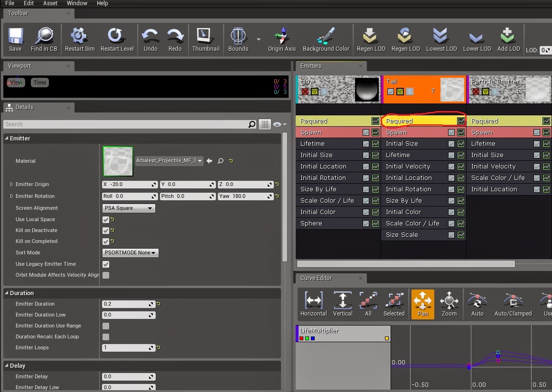Screen dimensions: 552x392
Task: Use selected asset arrow beside Material
Action: [209, 161]
